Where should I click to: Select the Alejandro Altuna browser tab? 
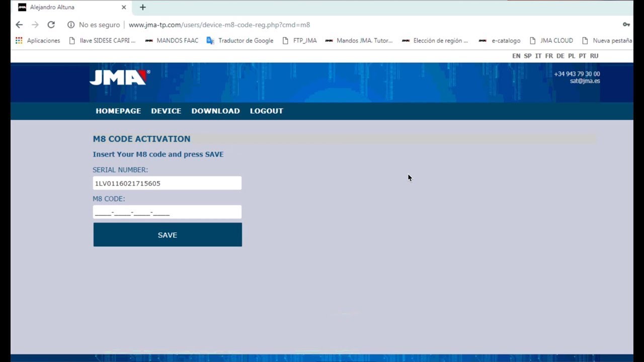pos(70,7)
